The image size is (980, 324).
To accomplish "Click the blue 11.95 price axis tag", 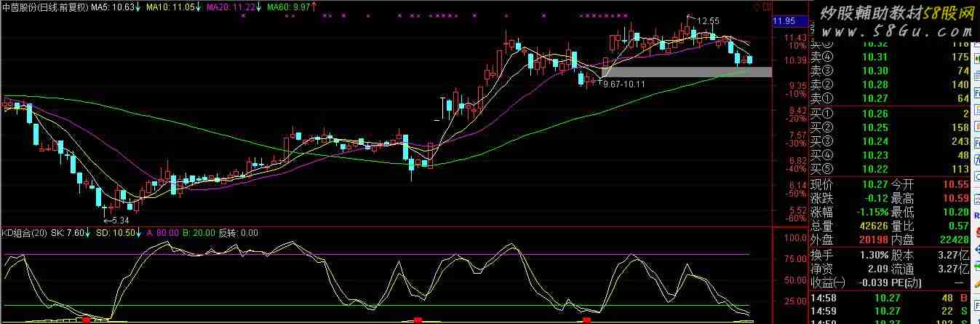I will pos(783,21).
